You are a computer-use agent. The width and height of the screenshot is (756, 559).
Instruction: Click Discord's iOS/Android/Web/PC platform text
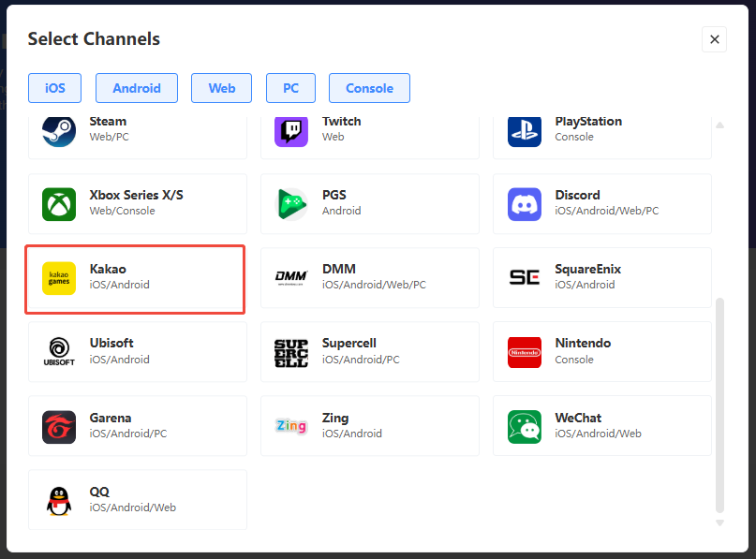tap(606, 211)
